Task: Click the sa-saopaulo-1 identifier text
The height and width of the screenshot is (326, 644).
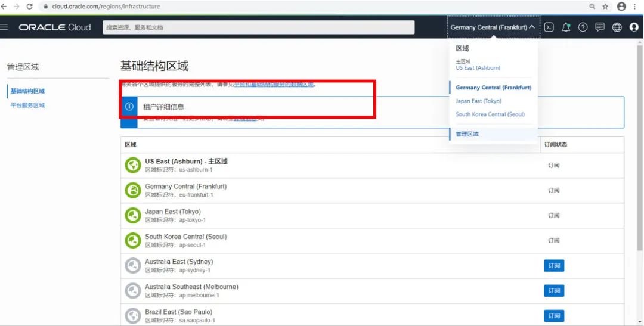Action: pos(197,320)
